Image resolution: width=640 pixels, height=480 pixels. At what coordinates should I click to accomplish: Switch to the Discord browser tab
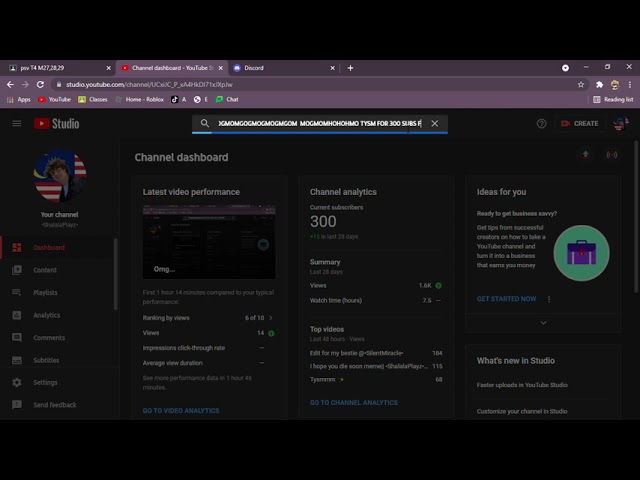click(281, 68)
